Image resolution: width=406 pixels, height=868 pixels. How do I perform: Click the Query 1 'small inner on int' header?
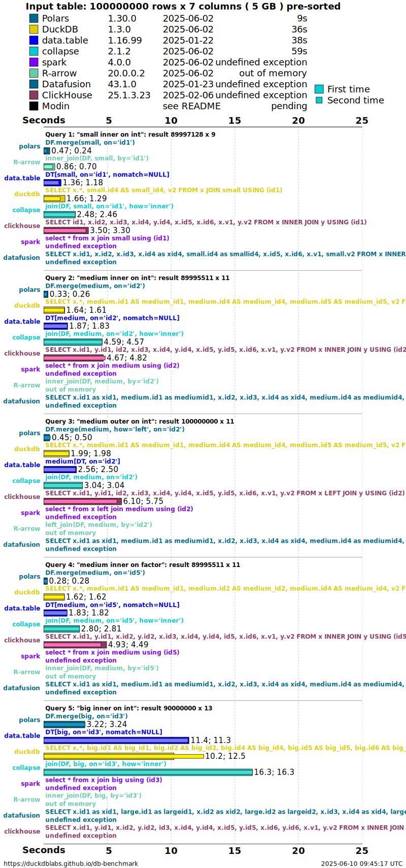coord(130,135)
